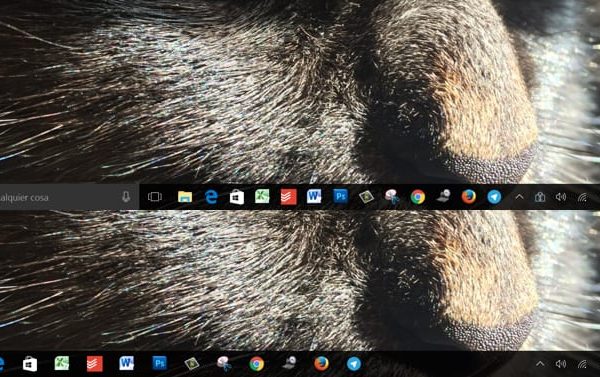Open Telegram from the upper taskbar
The height and width of the screenshot is (377, 600).
click(x=494, y=197)
